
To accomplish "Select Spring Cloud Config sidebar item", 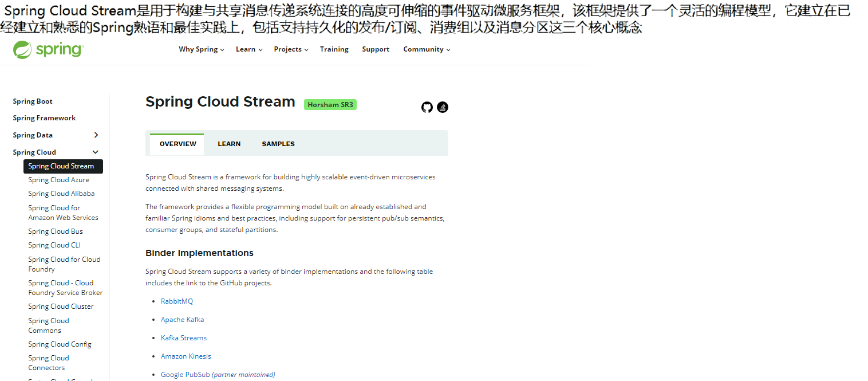I will 60,344.
